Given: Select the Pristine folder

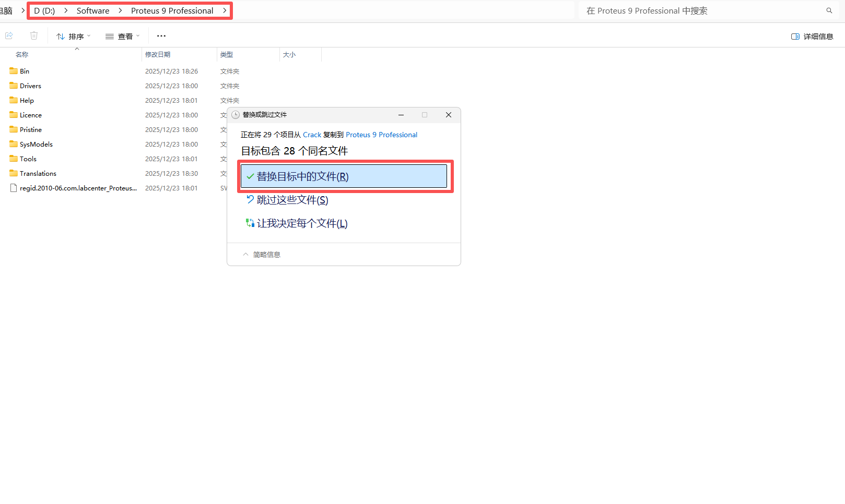Looking at the screenshot, I should pos(31,129).
